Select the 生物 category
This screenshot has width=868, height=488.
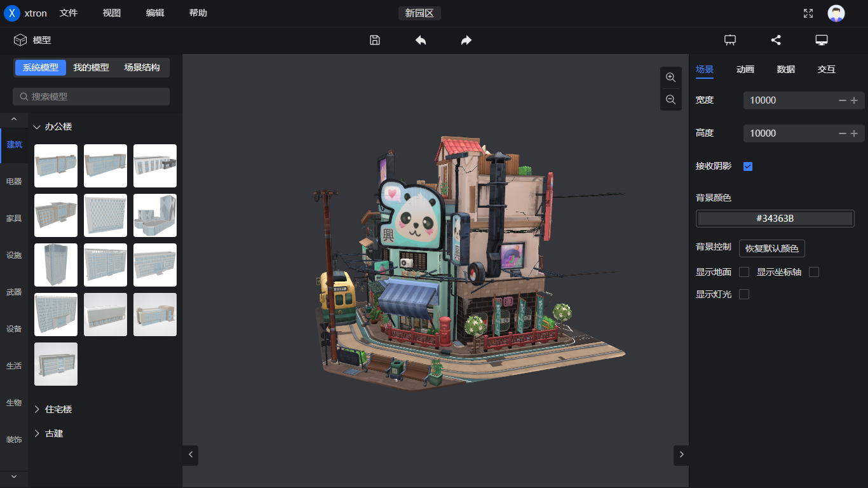point(14,403)
